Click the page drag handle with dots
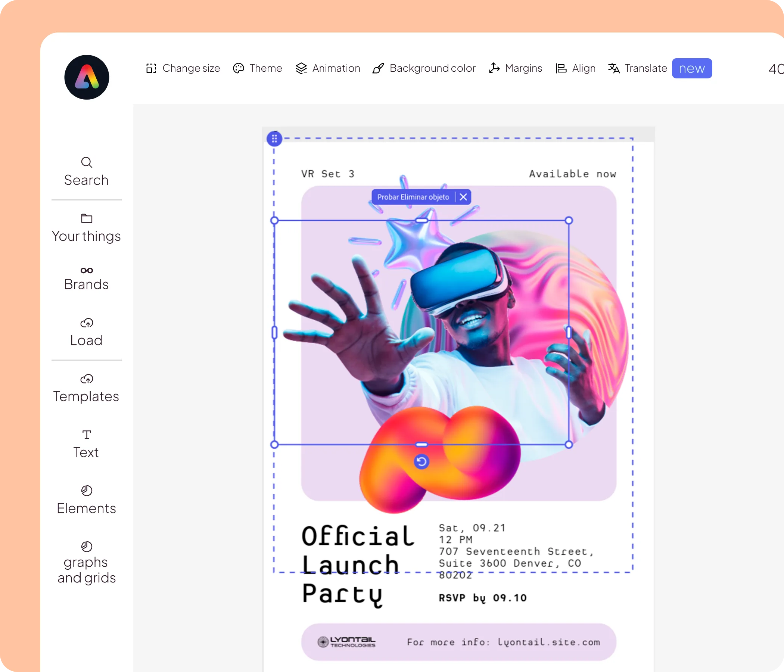Viewport: 784px width, 672px height. [274, 139]
